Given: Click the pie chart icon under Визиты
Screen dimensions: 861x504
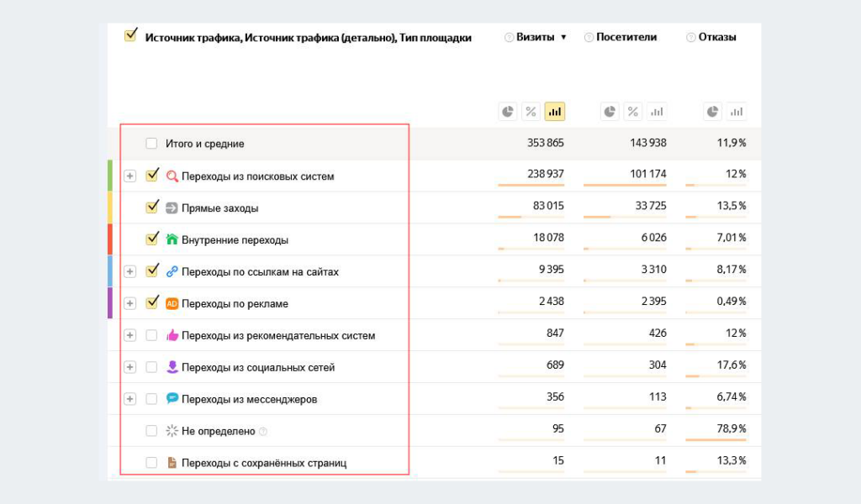Looking at the screenshot, I should [508, 112].
